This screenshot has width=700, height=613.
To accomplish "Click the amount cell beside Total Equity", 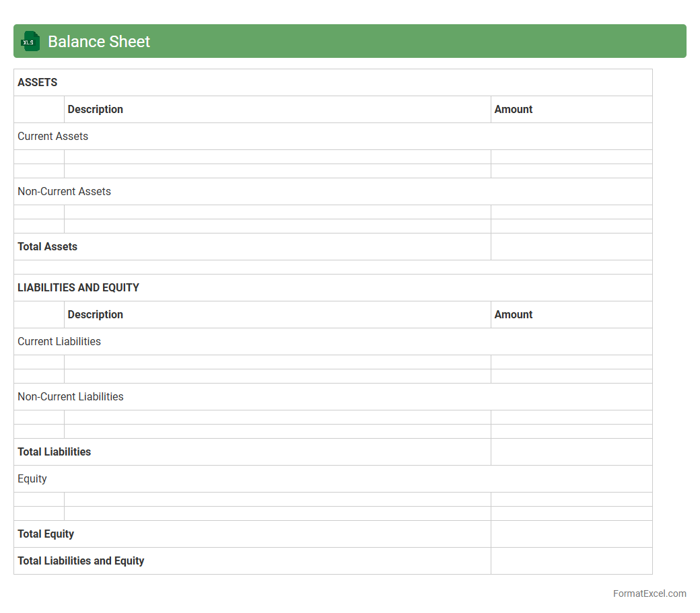I will pos(571,534).
